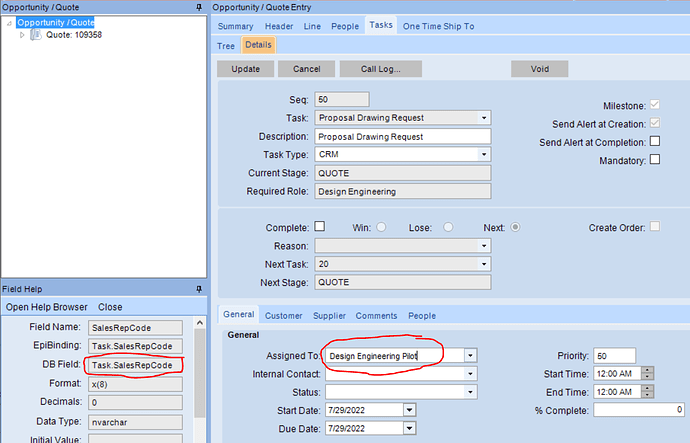Open the Header tab
This screenshot has width=690, height=443.
point(279,26)
